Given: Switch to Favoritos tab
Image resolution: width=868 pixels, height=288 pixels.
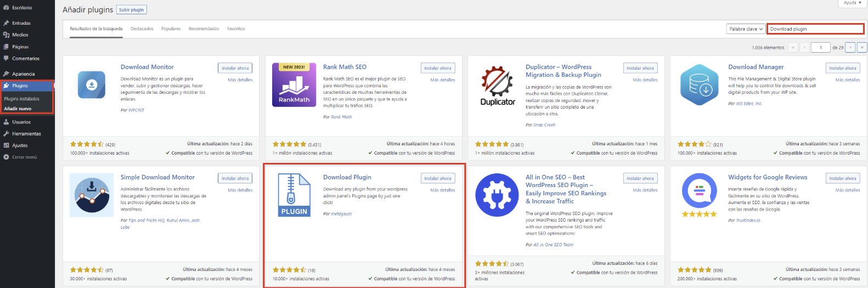Looking at the screenshot, I should point(236,29).
